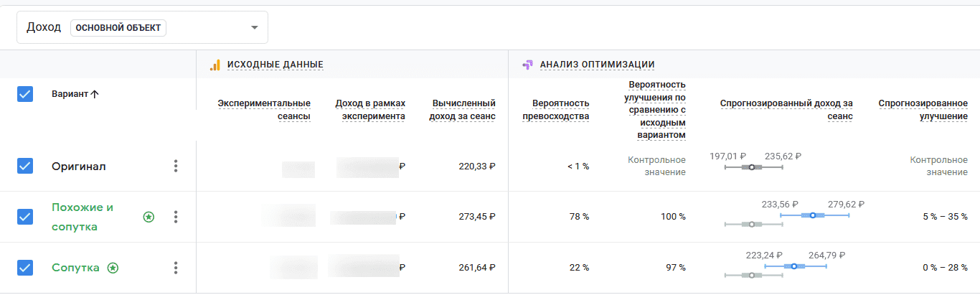Click the 273,45 ₽ revenue value
This screenshot has width=980, height=295.
coord(477,217)
